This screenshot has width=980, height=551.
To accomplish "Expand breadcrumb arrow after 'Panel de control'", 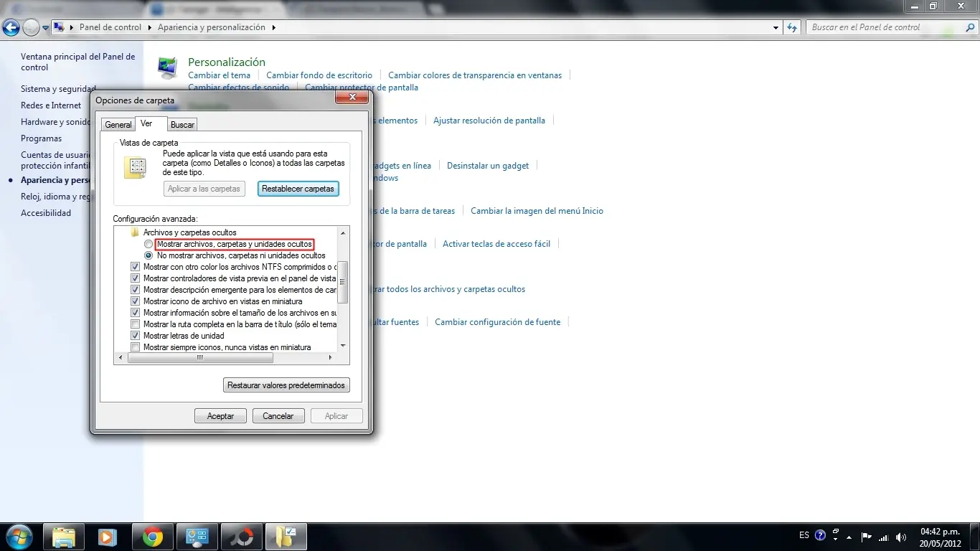I will click(x=150, y=27).
